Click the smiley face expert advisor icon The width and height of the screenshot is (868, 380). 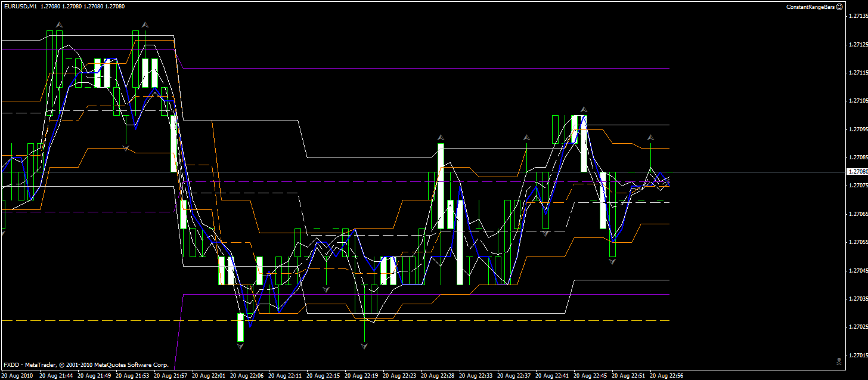839,7
